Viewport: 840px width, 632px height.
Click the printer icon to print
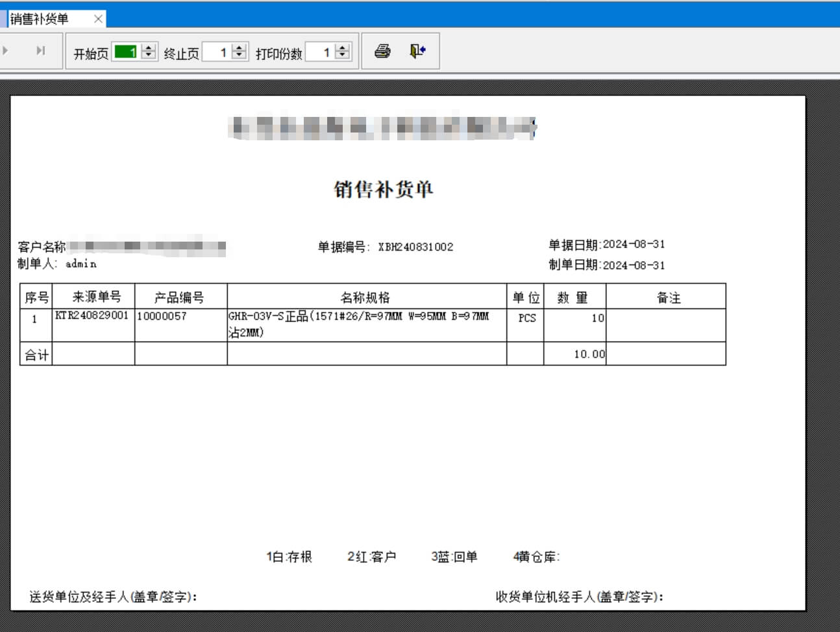pyautogui.click(x=382, y=51)
